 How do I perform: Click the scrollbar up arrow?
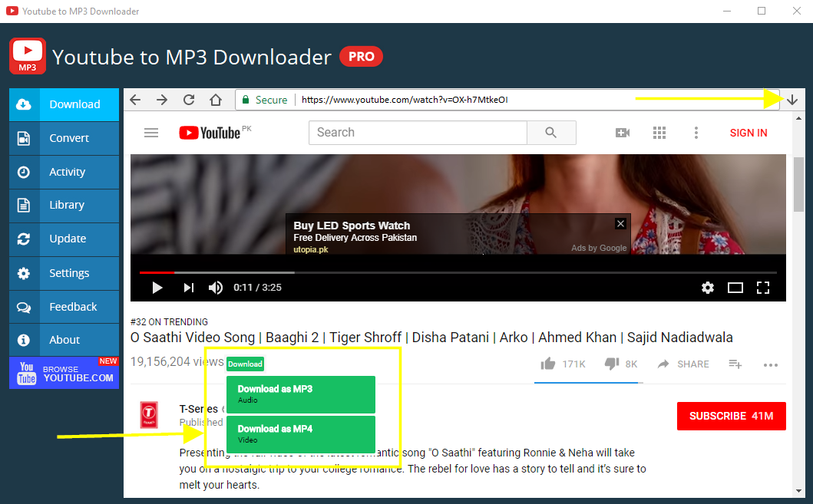coord(798,119)
